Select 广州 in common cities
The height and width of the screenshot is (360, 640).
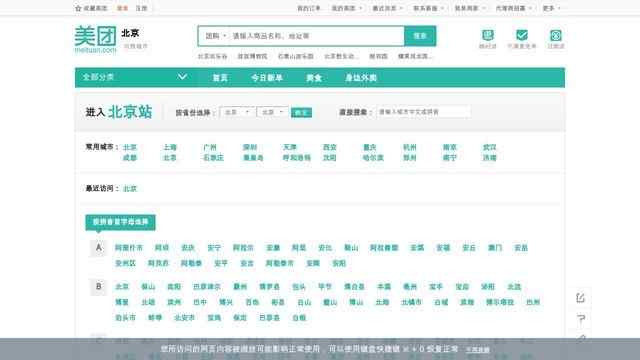[x=210, y=147]
